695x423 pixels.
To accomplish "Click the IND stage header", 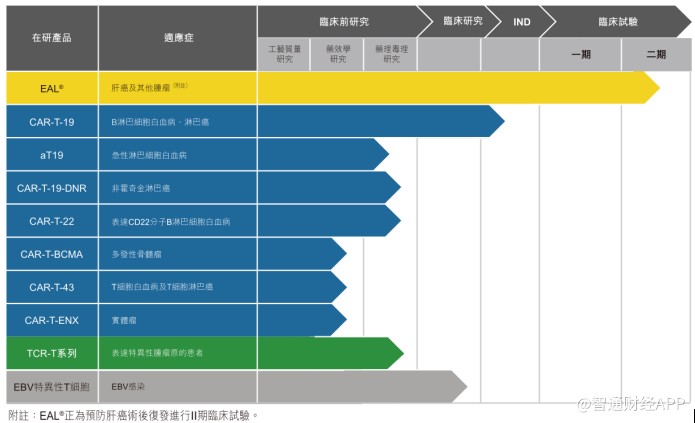I will point(522,21).
